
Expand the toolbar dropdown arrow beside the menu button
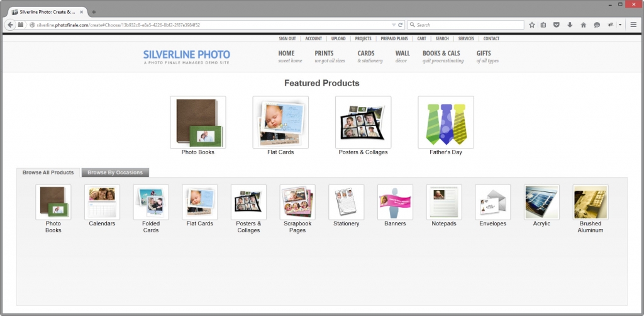(x=620, y=25)
